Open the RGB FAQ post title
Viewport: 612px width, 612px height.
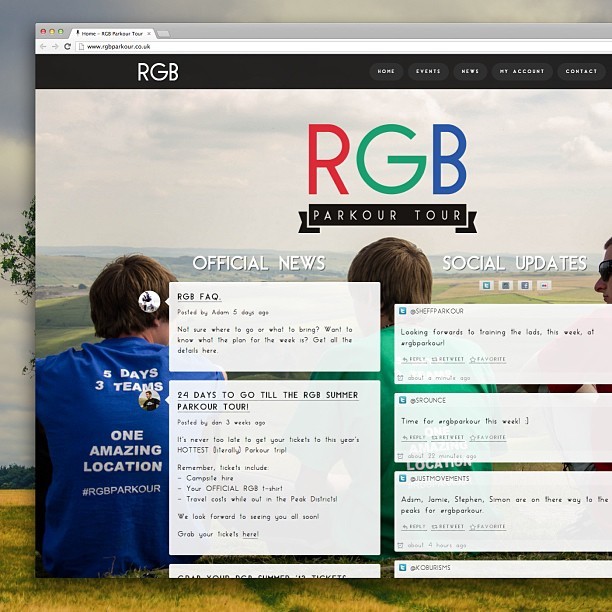[x=199, y=297]
